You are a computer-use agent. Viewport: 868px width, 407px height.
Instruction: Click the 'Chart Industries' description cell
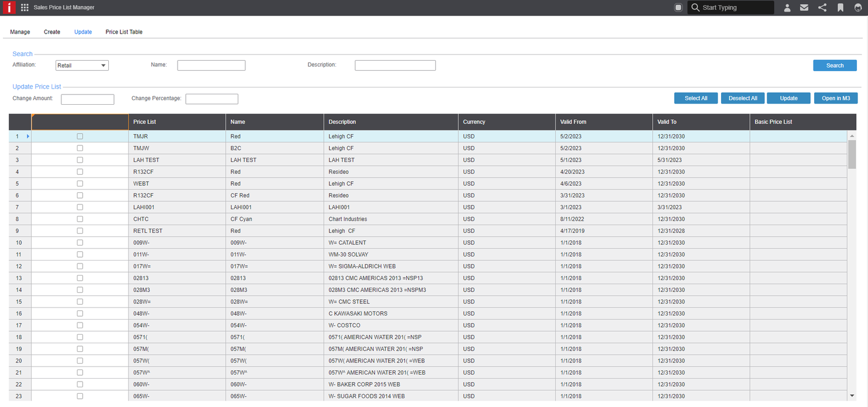(x=391, y=219)
